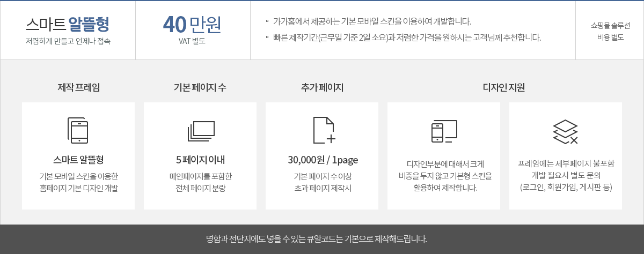Select the 디자인 지원 column heading
Screen dimensions: 644x254
[504, 87]
